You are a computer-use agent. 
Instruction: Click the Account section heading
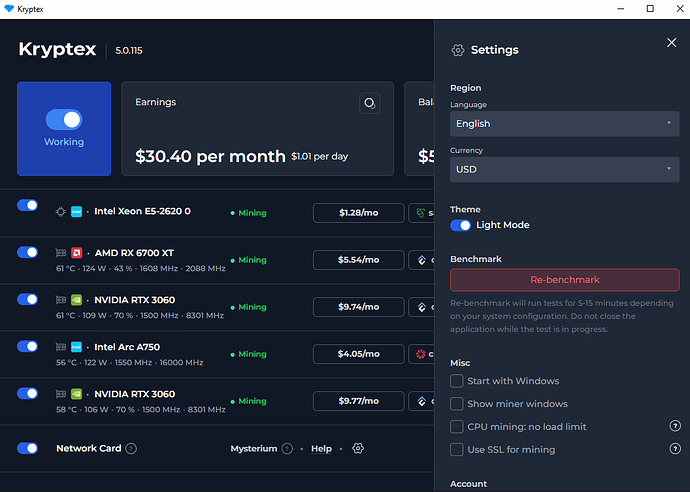click(468, 484)
